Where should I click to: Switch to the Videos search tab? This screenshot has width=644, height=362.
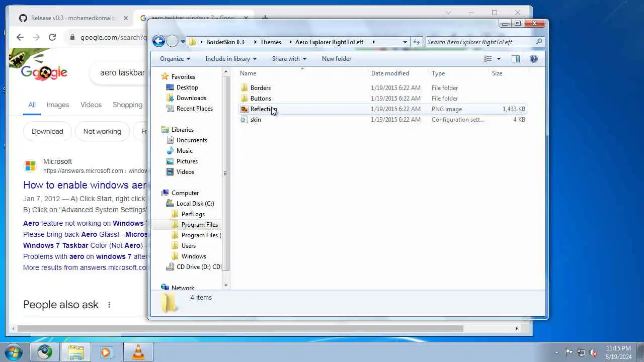pos(91,105)
